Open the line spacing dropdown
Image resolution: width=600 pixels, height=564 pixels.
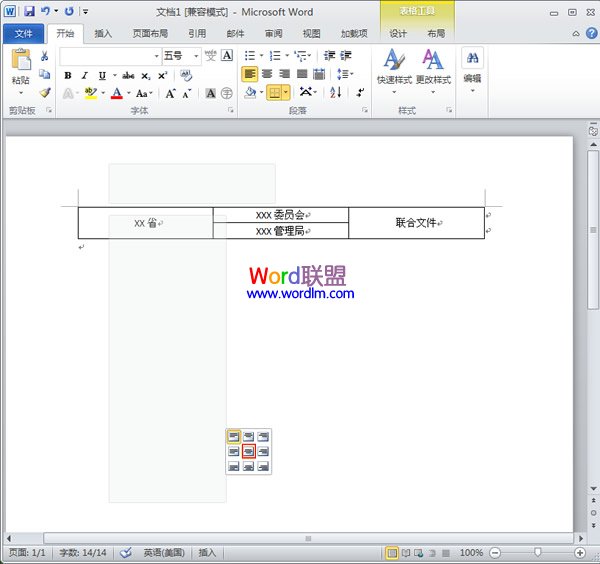click(345, 74)
